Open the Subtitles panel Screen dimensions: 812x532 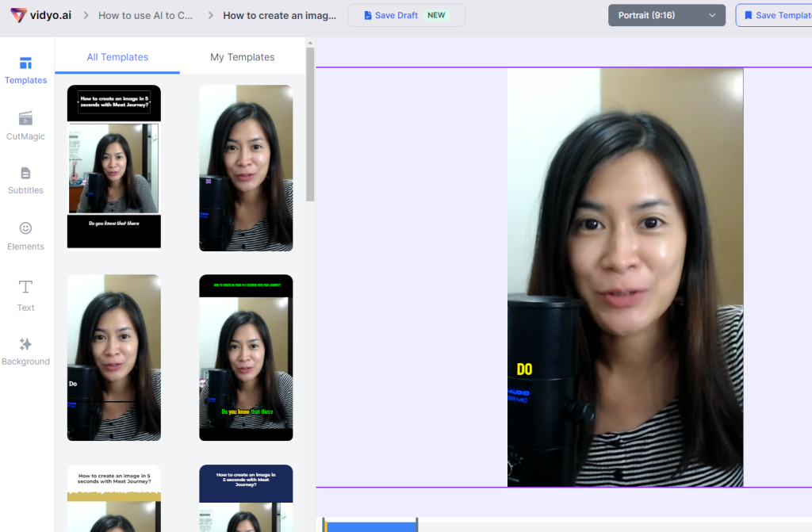[25, 180]
